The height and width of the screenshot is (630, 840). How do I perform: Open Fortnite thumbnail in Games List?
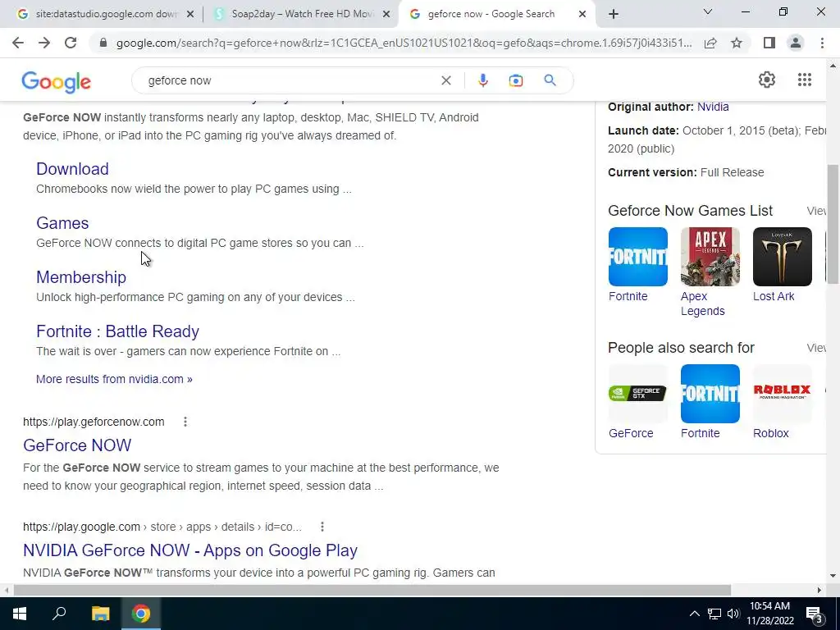(x=637, y=257)
